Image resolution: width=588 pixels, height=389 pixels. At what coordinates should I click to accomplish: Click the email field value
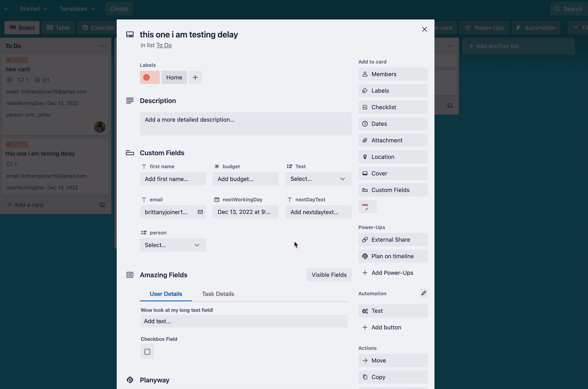(x=167, y=212)
